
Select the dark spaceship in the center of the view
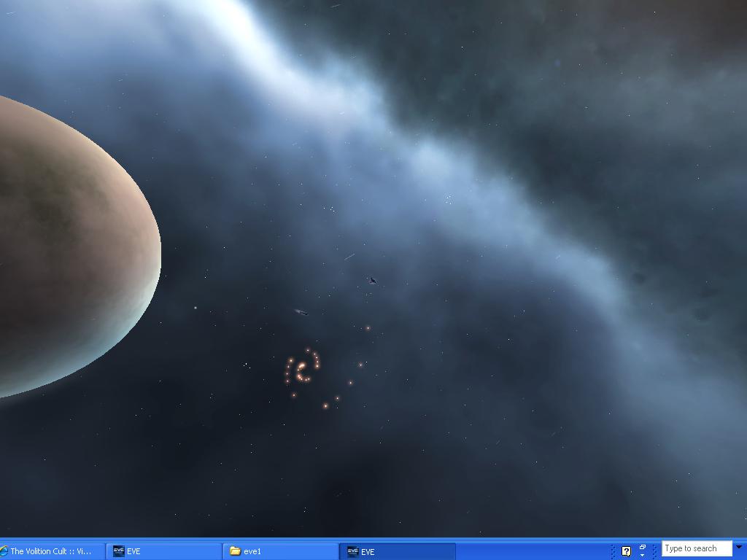373,281
